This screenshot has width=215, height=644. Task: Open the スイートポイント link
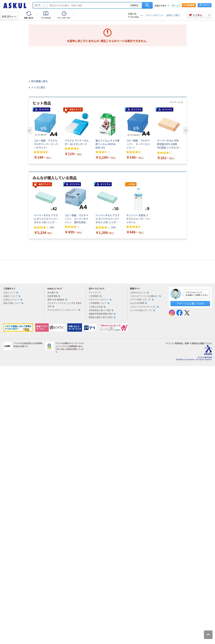pyautogui.click(x=154, y=15)
